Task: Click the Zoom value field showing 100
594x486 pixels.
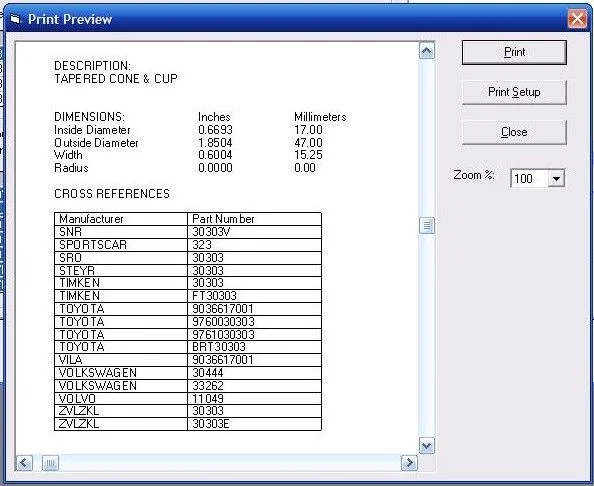Action: 530,178
